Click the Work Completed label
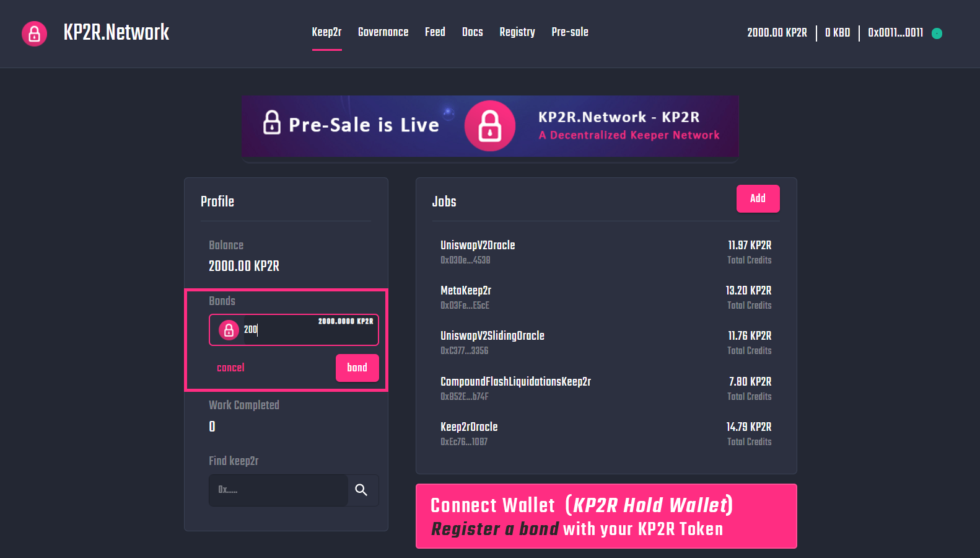Screen dimensions: 980x558 coord(244,405)
